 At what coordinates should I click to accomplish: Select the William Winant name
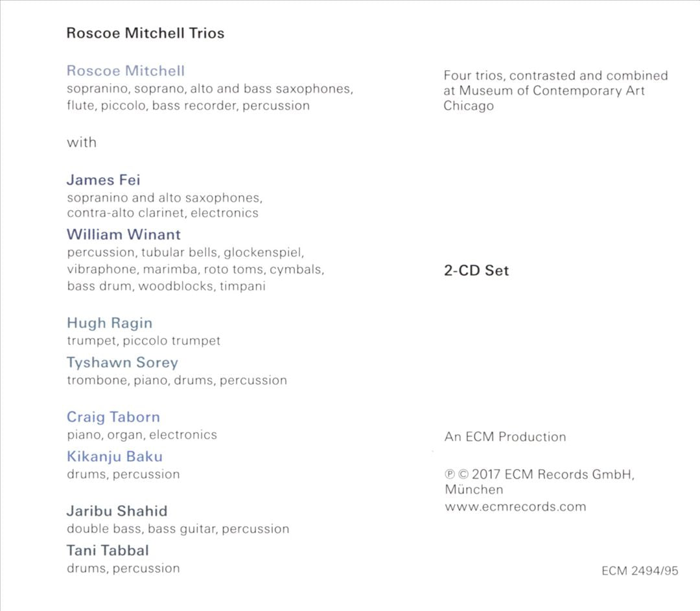[x=124, y=234]
